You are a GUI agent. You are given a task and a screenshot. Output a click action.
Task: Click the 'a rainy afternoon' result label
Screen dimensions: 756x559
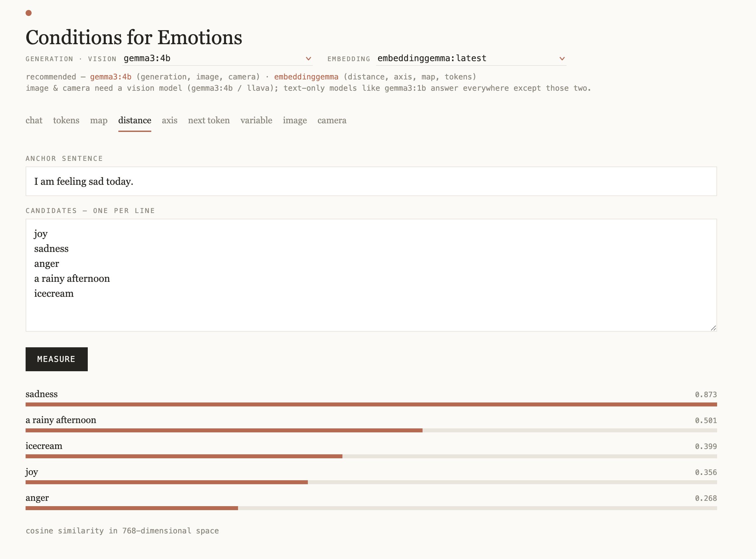(61, 420)
